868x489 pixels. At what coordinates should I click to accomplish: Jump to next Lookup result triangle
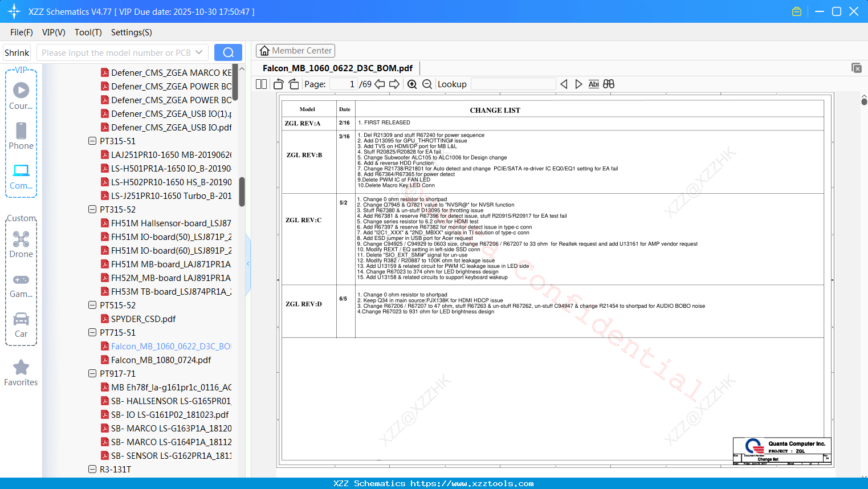tap(578, 84)
